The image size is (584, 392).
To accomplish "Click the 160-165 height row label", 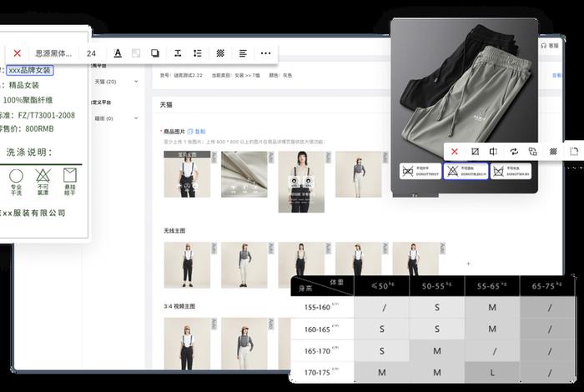I will (x=322, y=329).
